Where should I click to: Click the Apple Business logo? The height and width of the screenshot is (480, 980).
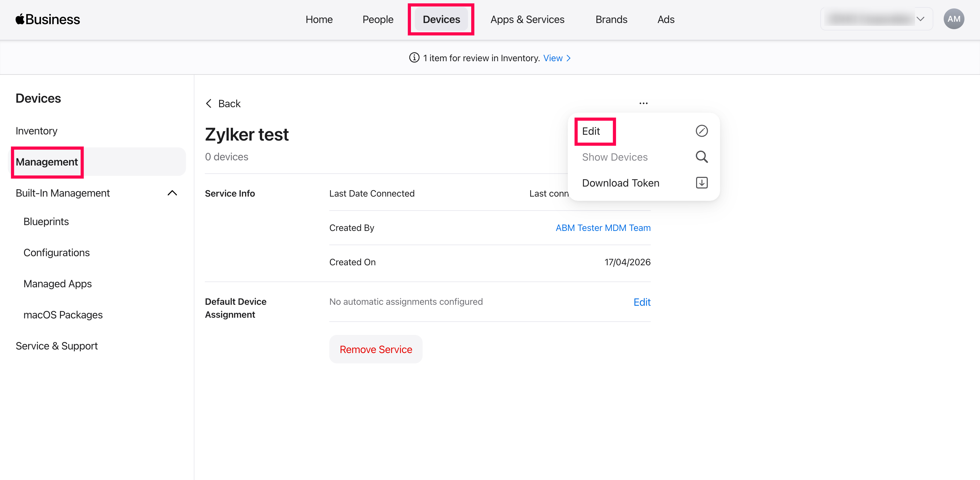tap(48, 19)
